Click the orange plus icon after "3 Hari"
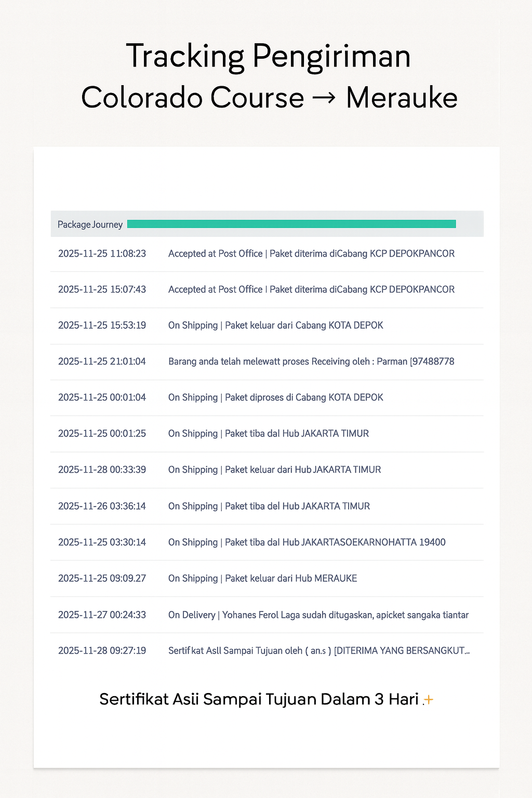 (429, 700)
